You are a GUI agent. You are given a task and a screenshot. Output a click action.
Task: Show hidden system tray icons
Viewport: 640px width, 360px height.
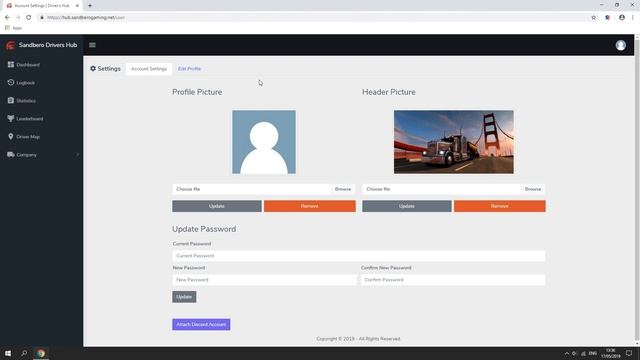coord(567,353)
